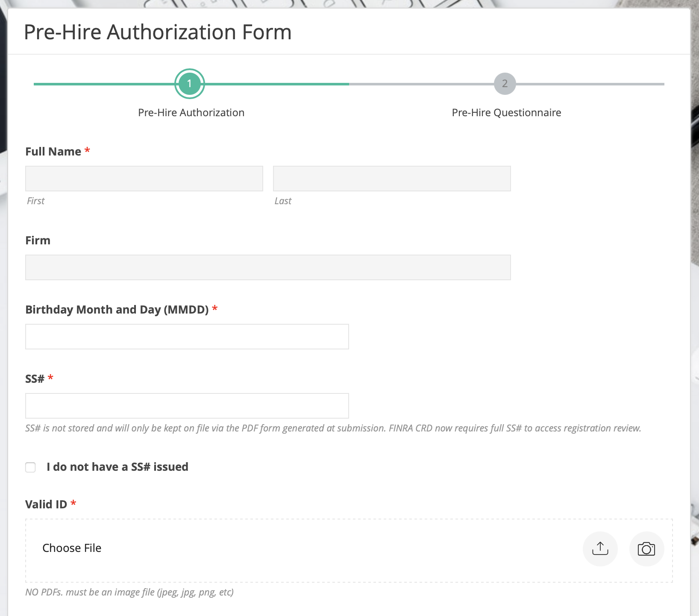This screenshot has width=699, height=616.
Task: Check the 'I do not have a SS# issued' box
Action: point(30,467)
